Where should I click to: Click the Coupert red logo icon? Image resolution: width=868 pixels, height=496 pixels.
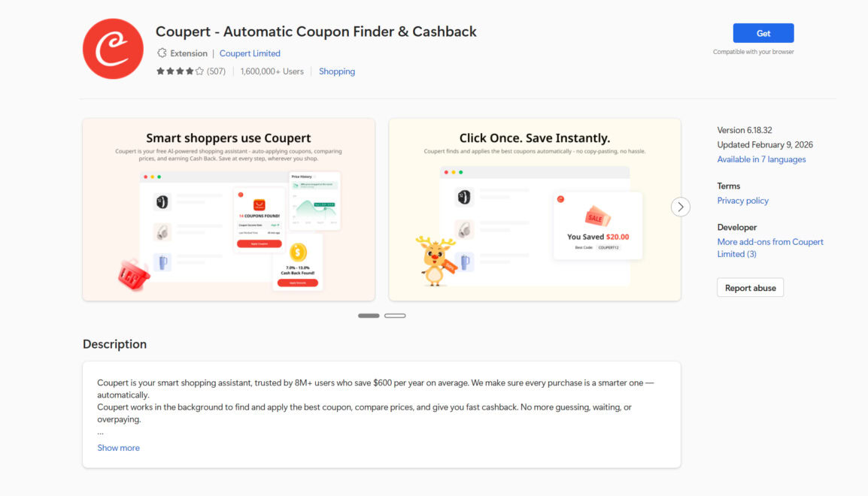point(113,49)
